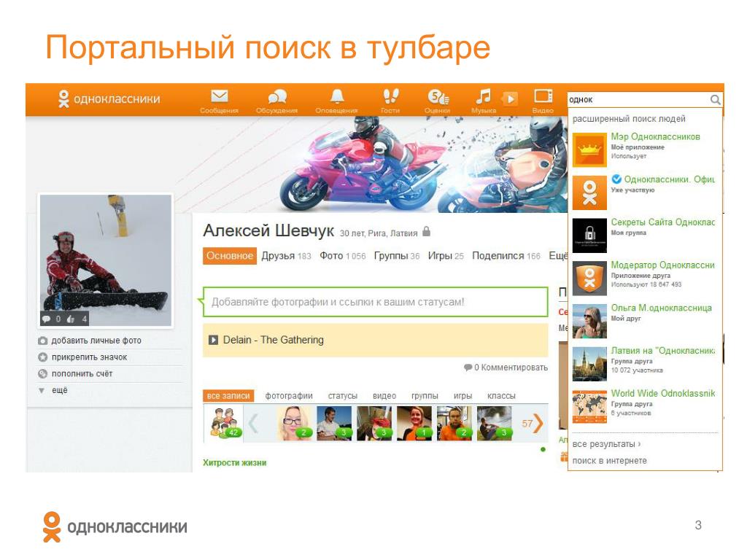Open все результаты link
Image resolution: width=747 pixels, height=560 pixels.
point(606,444)
